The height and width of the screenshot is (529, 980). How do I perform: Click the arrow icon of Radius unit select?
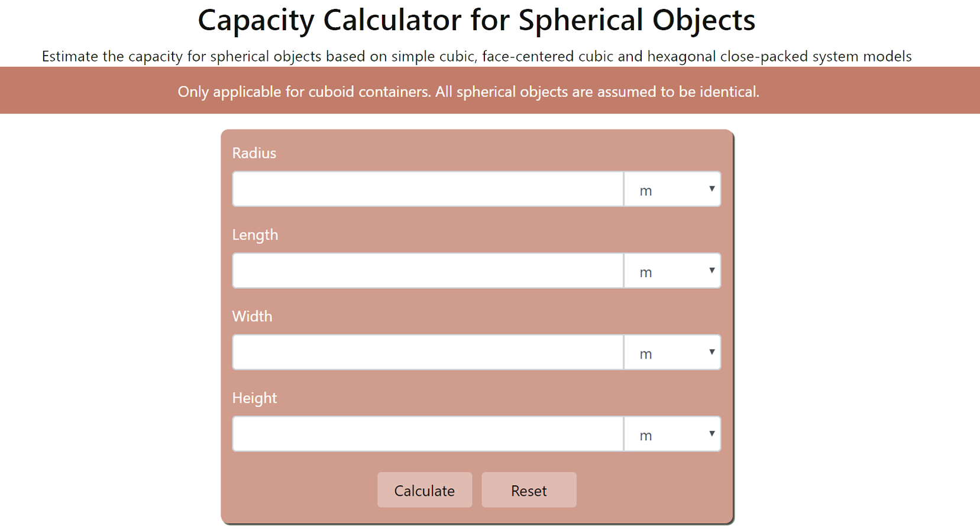click(712, 189)
